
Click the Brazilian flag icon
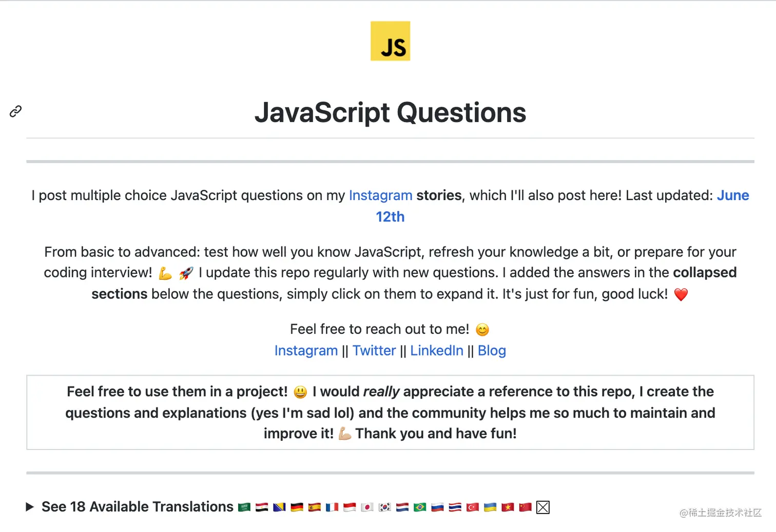(420, 507)
